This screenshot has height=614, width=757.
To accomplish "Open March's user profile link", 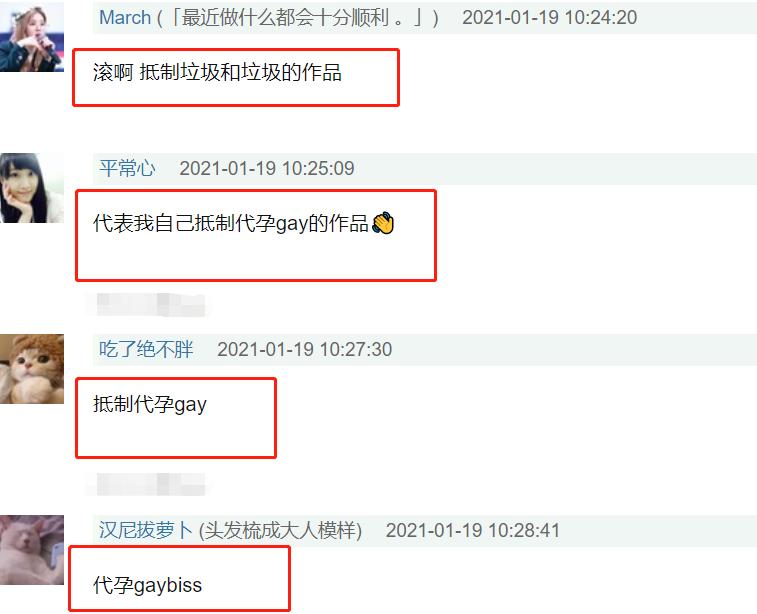I will (x=125, y=18).
